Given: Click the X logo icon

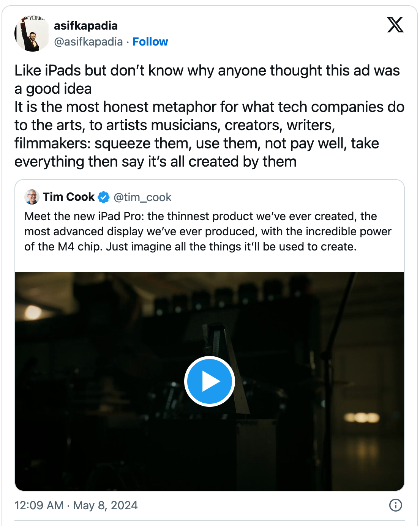Looking at the screenshot, I should (395, 25).
